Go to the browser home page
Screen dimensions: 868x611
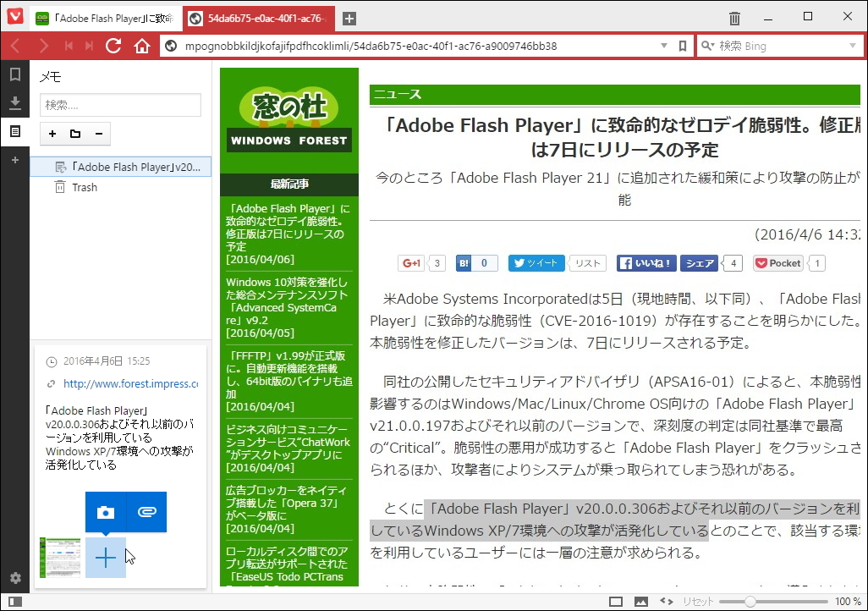142,46
